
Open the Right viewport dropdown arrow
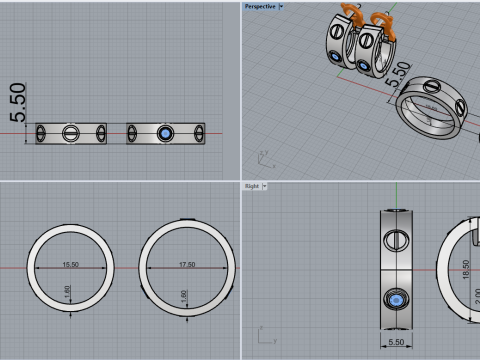[x=264, y=186]
